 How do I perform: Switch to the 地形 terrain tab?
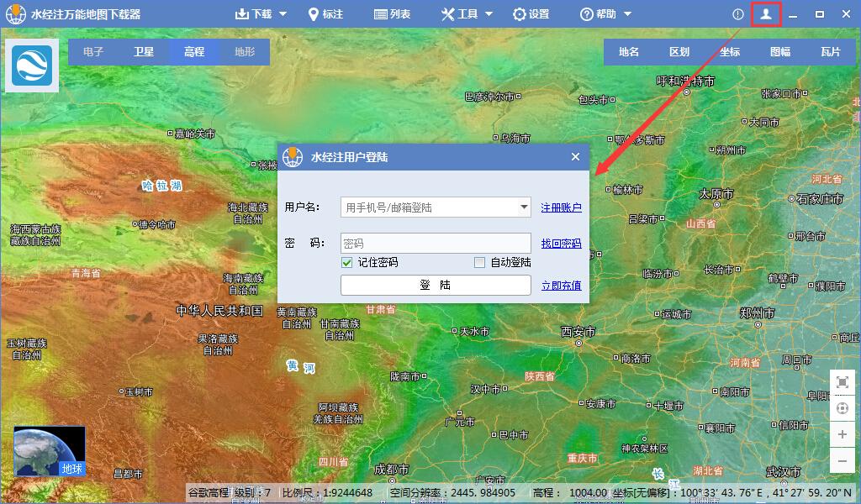click(245, 51)
